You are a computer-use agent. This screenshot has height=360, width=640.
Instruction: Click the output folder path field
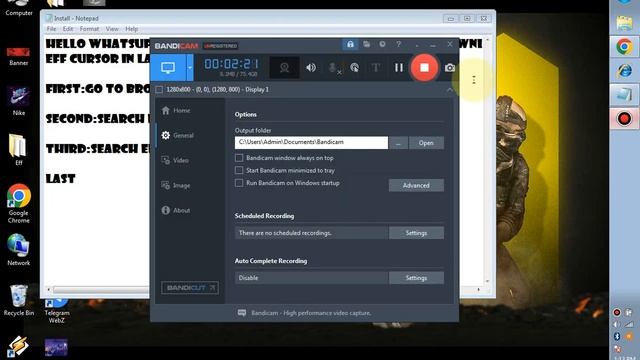(x=311, y=142)
